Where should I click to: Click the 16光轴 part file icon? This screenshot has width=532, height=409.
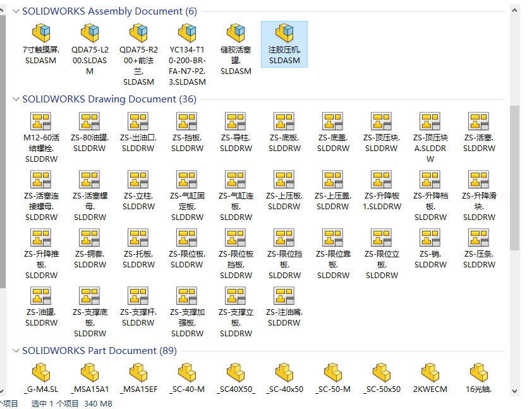tap(479, 373)
